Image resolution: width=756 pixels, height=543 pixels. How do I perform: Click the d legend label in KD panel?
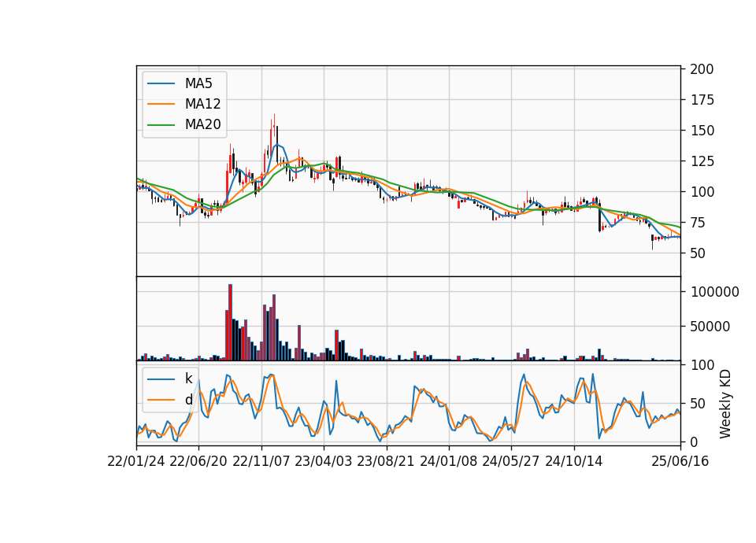(188, 400)
